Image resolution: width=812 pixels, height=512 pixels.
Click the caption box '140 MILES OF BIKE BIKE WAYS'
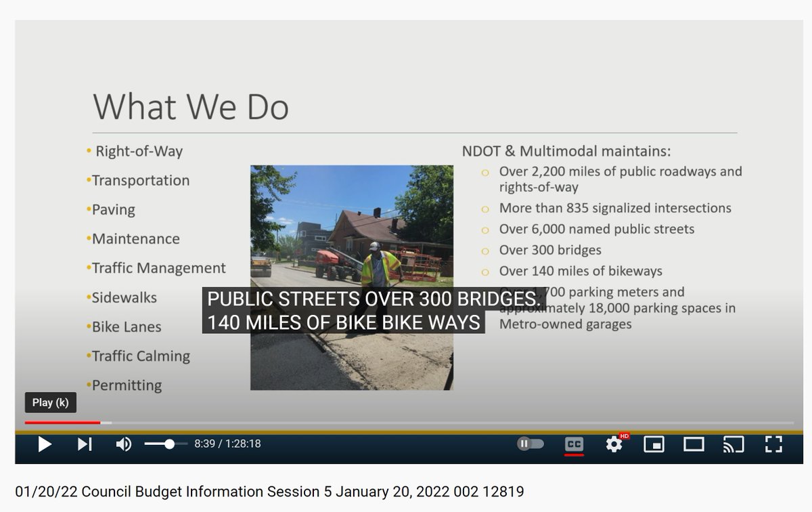(x=344, y=322)
